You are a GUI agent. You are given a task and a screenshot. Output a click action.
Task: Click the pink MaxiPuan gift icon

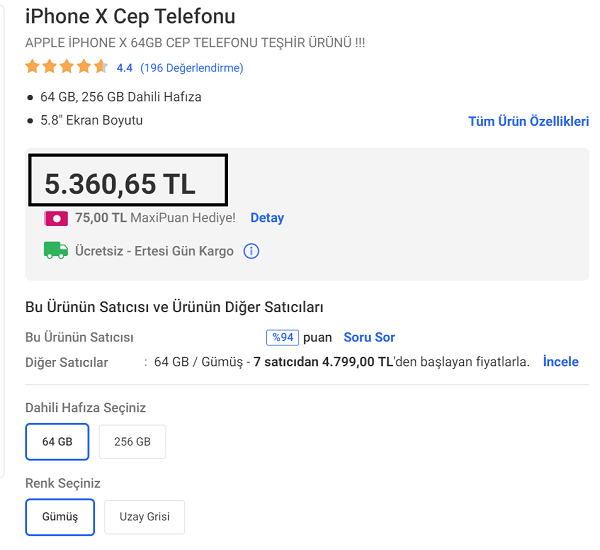[56, 217]
